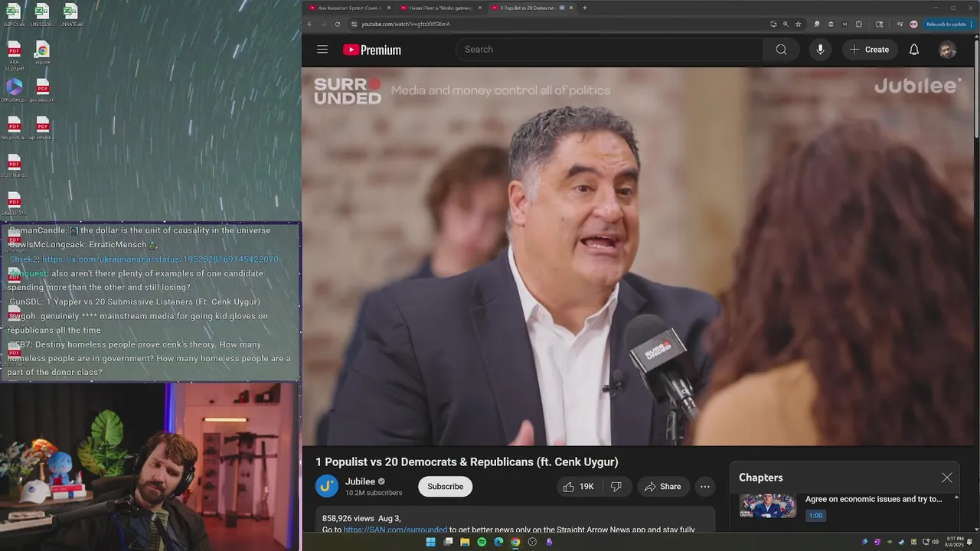This screenshot has height=551, width=980.
Task: Jump to the 1:00 chapter timestamp
Action: tap(815, 515)
